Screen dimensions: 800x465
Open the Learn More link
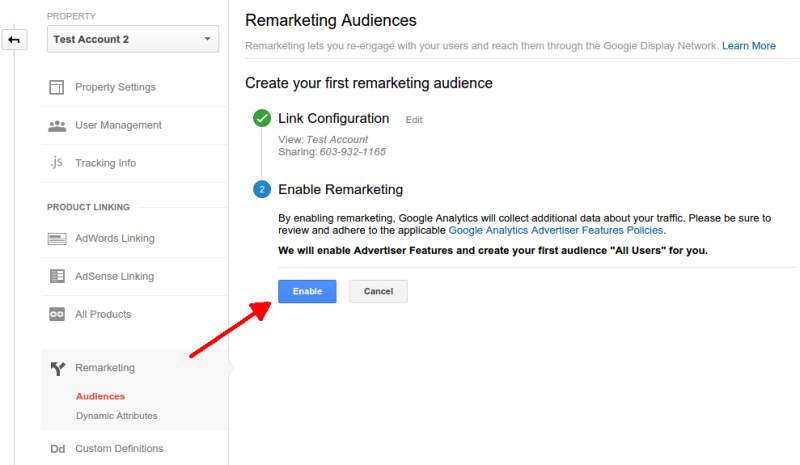tap(748, 46)
